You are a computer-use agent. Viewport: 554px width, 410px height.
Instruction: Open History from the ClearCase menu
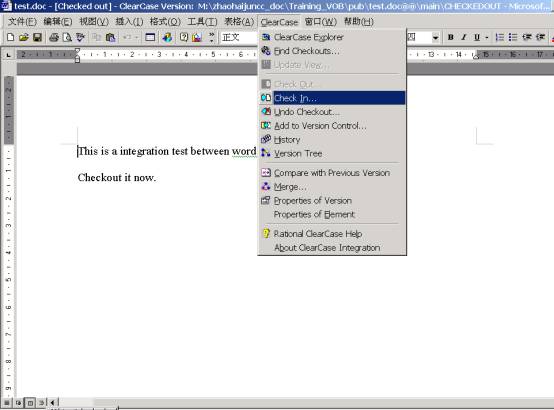[x=332, y=140]
